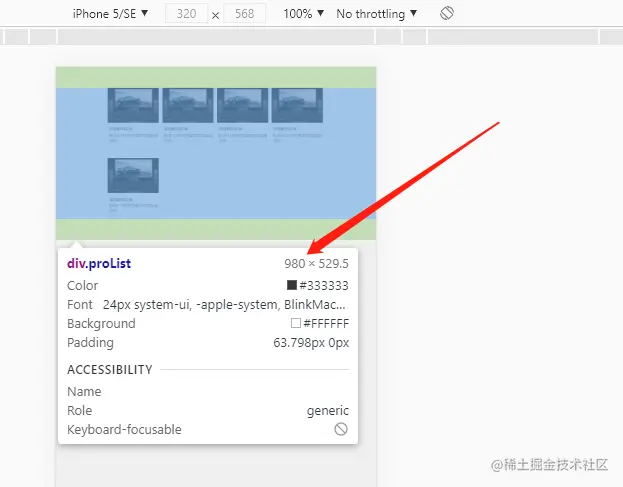The width and height of the screenshot is (623, 487).
Task: Click the not keyboard-focusable icon
Action: (341, 429)
